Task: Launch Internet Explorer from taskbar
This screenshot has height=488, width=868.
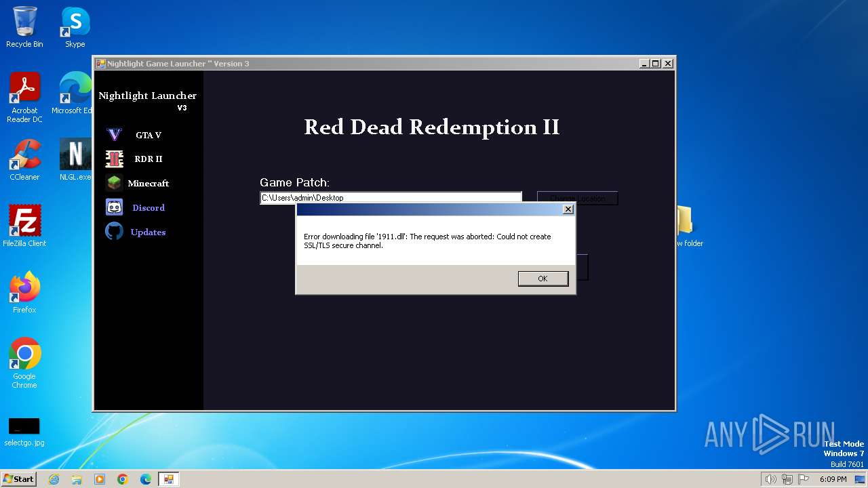Action: click(x=54, y=479)
